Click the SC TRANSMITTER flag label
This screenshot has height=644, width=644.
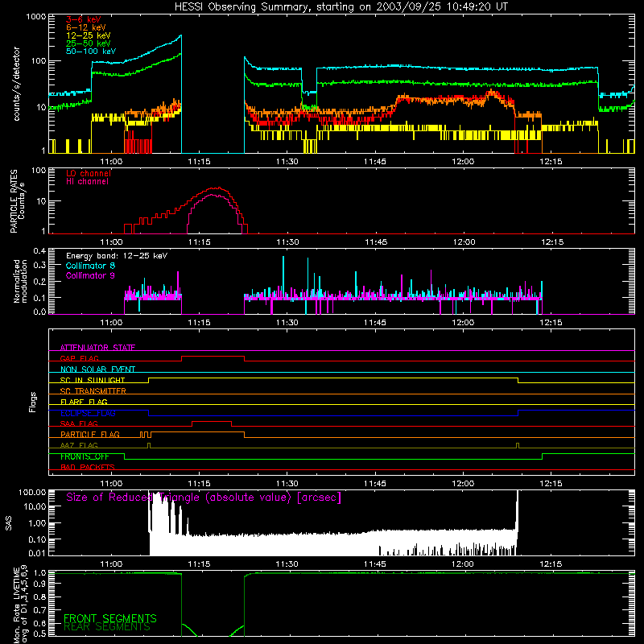(93, 391)
